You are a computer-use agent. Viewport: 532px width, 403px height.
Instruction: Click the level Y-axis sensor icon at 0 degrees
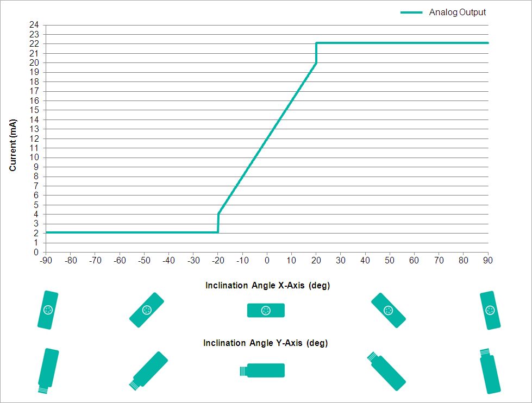262,370
